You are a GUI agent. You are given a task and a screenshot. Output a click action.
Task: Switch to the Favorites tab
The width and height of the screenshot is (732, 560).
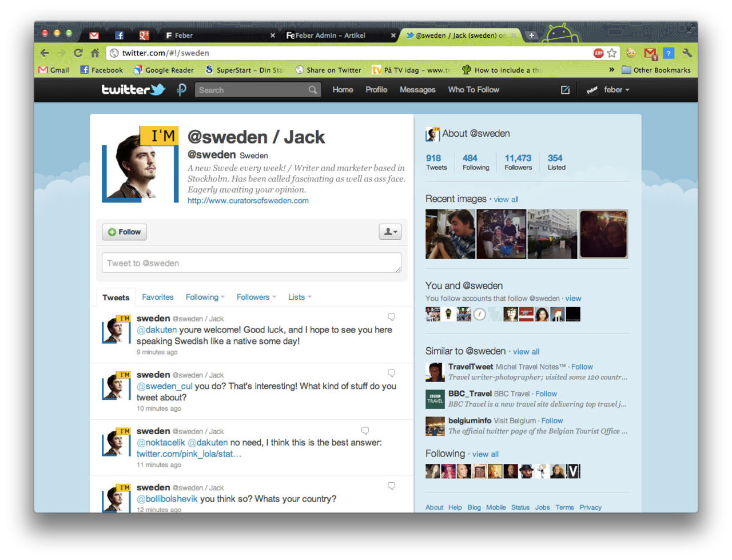click(x=157, y=297)
